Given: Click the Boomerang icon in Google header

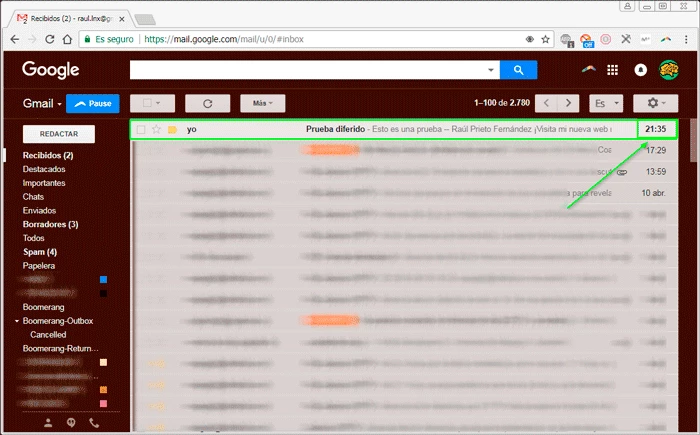Looking at the screenshot, I should point(589,69).
